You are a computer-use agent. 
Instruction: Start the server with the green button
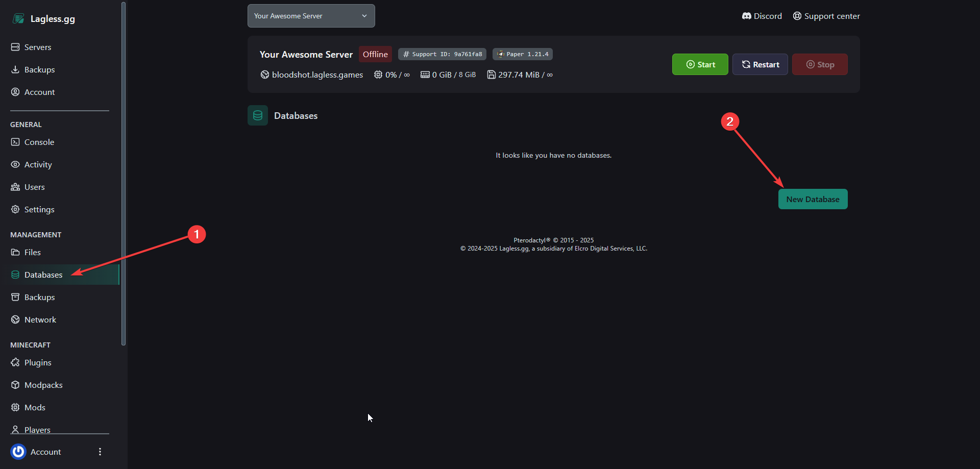point(700,64)
